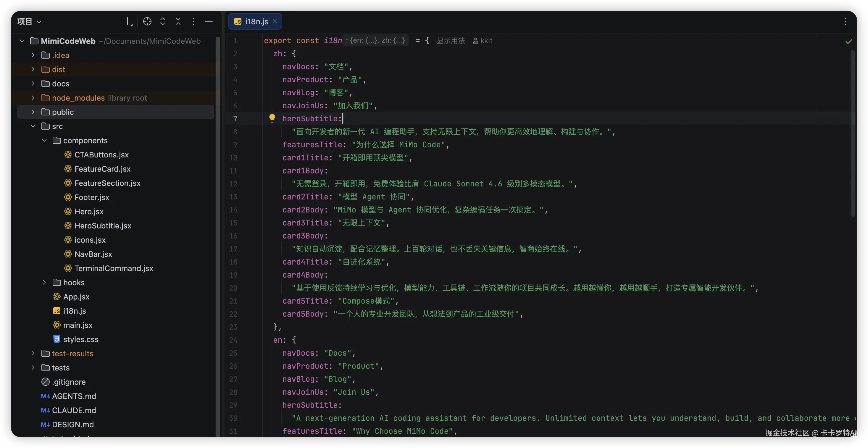
Task: Collapse the components folder
Action: (x=44, y=140)
